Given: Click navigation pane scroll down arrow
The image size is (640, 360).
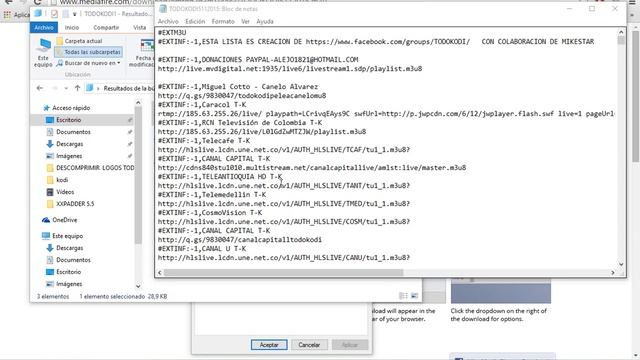Looking at the screenshot, I should pos(138,286).
